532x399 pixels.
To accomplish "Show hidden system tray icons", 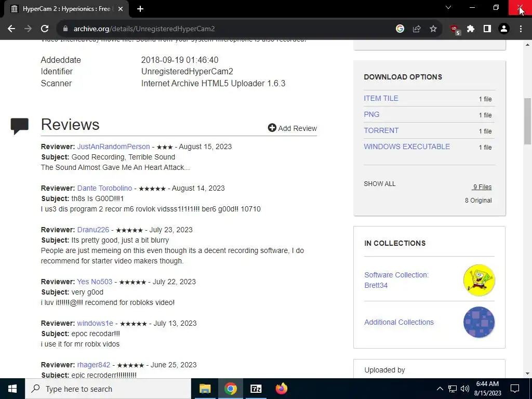I will tap(440, 389).
